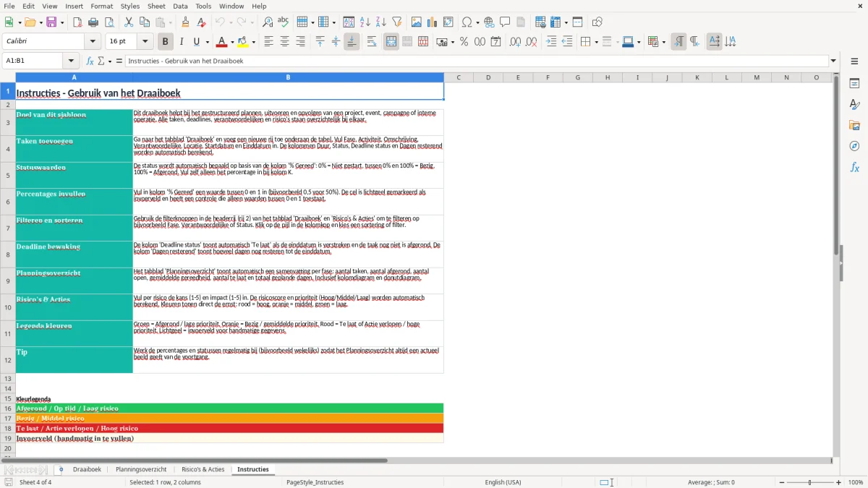Open the sidebar Styles panel icon
This screenshot has width=868, height=488.
click(854, 105)
